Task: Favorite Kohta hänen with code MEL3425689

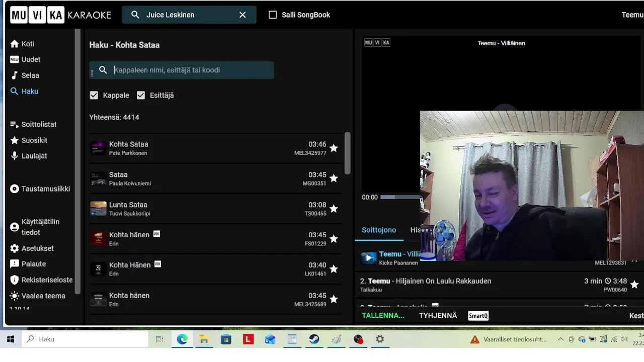Action: (x=334, y=299)
